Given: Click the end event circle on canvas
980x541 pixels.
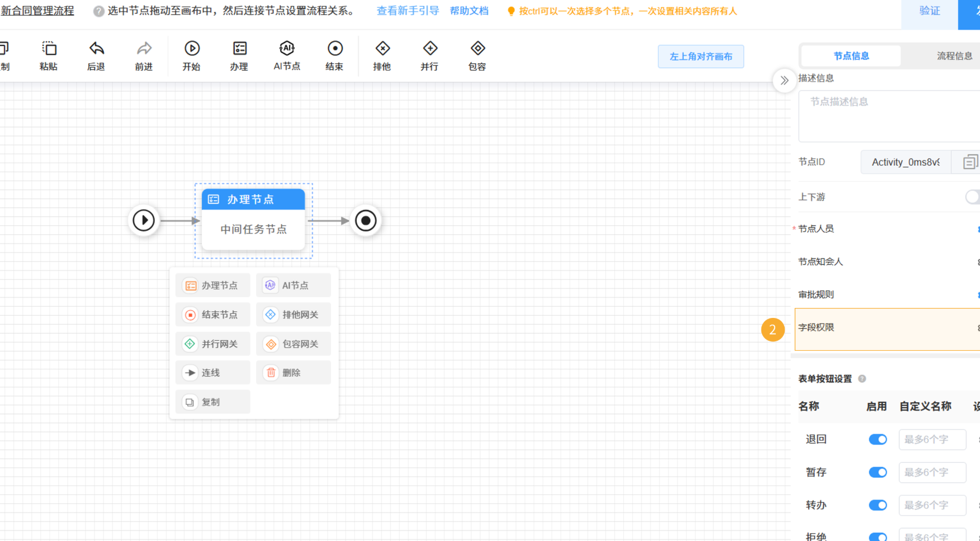Looking at the screenshot, I should tap(366, 220).
